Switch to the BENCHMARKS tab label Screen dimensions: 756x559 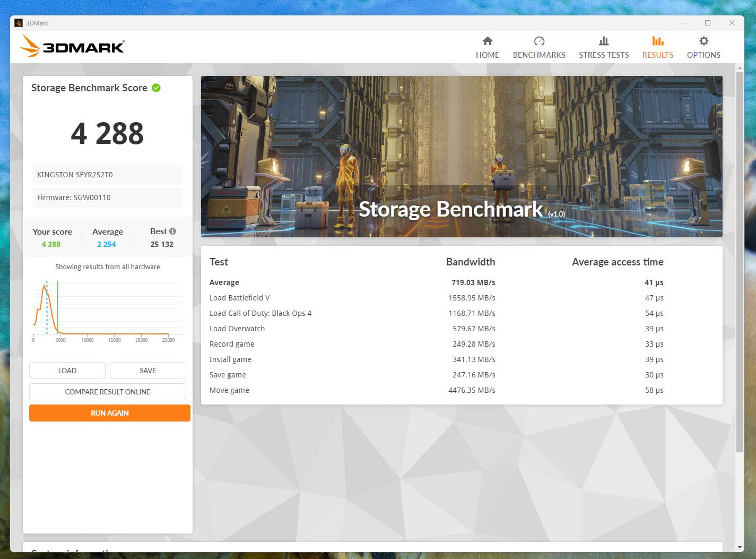(x=539, y=55)
